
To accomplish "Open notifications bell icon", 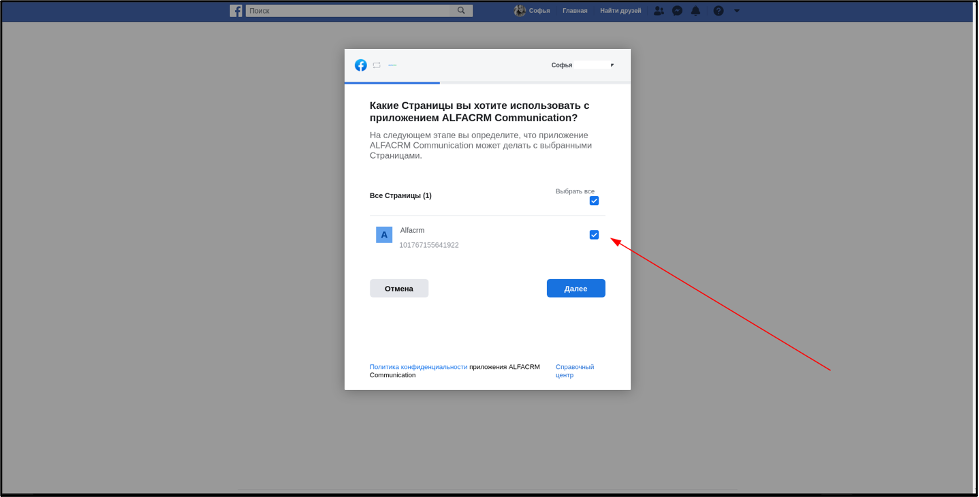I will point(696,11).
